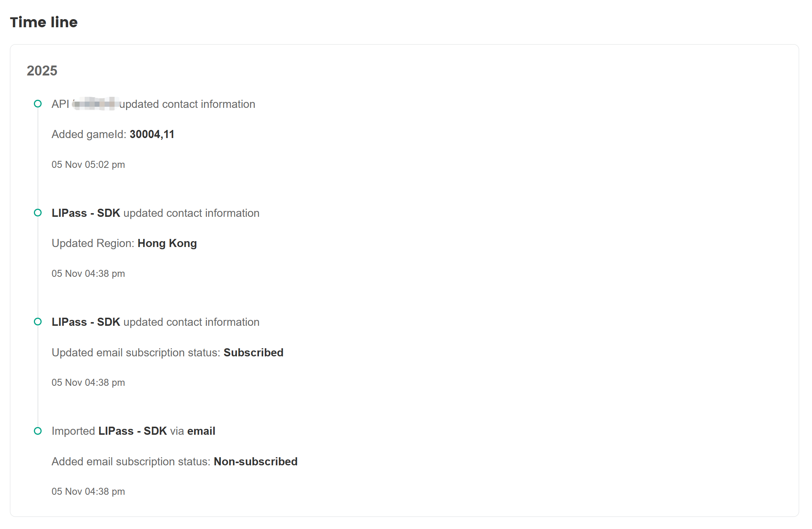
Task: Select the 2025 year label
Action: point(42,71)
